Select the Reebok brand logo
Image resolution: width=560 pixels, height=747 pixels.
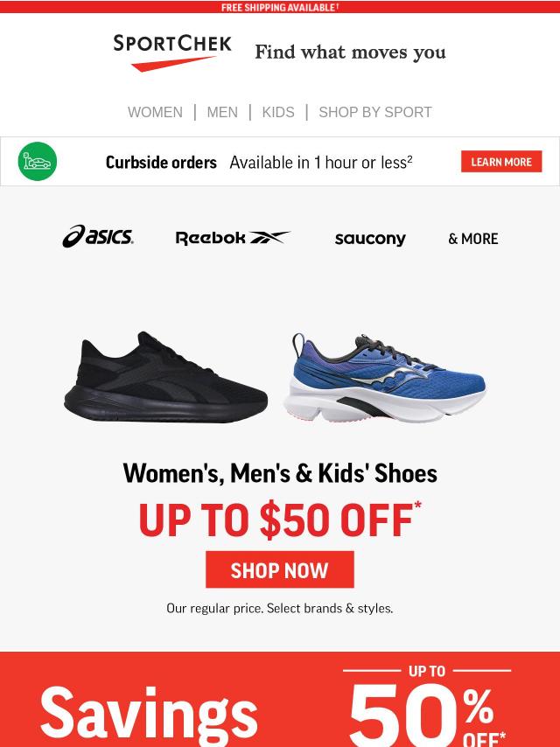pos(233,238)
